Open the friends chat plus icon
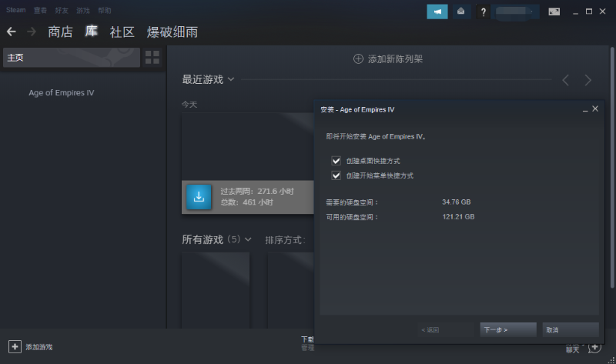The height and width of the screenshot is (364, 616). 594,348
